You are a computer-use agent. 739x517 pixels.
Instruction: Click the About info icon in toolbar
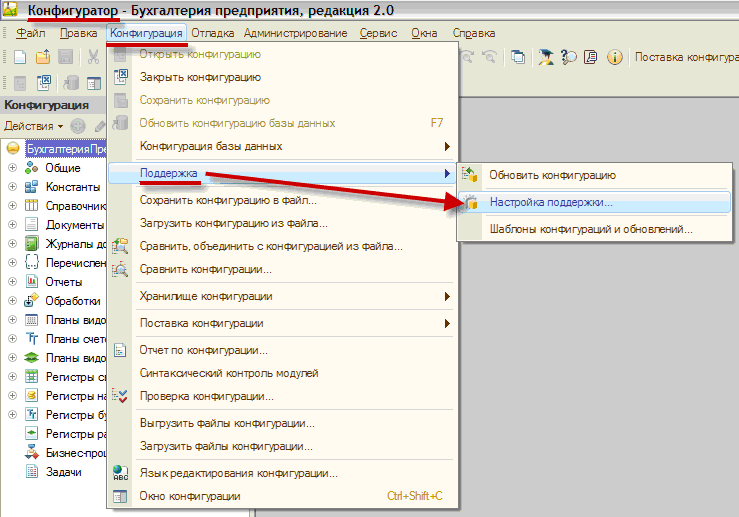point(615,57)
